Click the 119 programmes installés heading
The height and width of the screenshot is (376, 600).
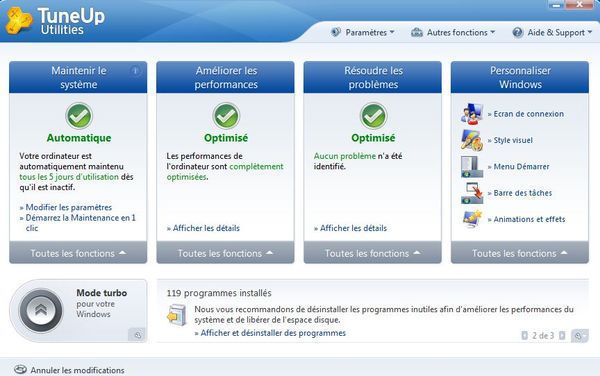click(219, 293)
